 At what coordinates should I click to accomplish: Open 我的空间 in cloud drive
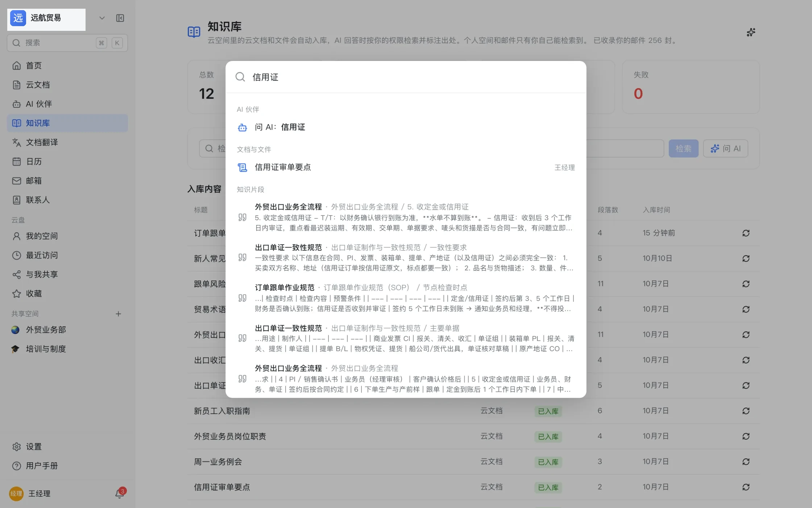point(67,236)
